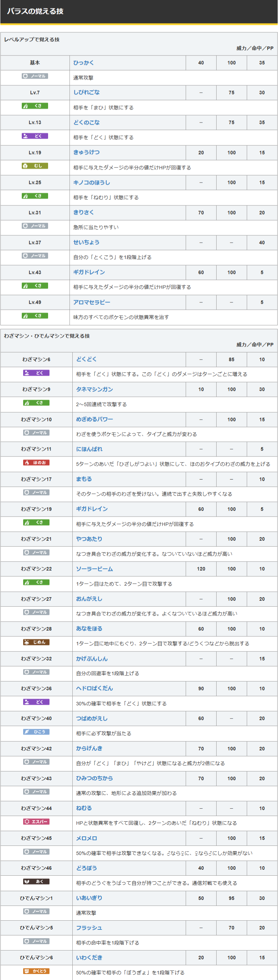
Task: Click the むし type badge under Lv.19
Action: [x=35, y=166]
